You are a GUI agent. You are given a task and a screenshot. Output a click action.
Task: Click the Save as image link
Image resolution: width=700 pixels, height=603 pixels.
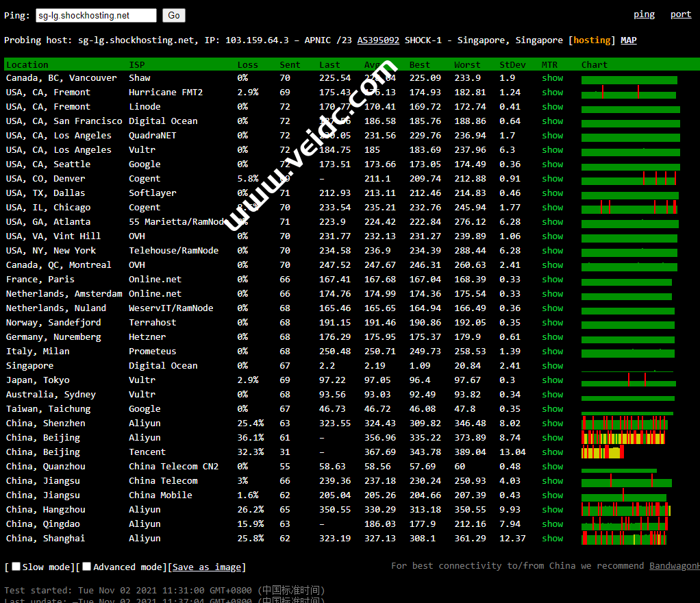click(x=206, y=567)
